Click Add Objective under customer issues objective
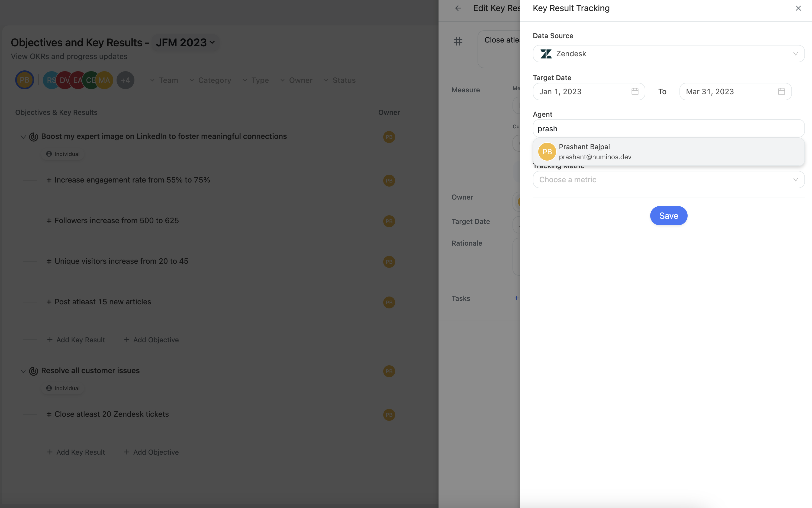The width and height of the screenshot is (812, 508). click(151, 452)
